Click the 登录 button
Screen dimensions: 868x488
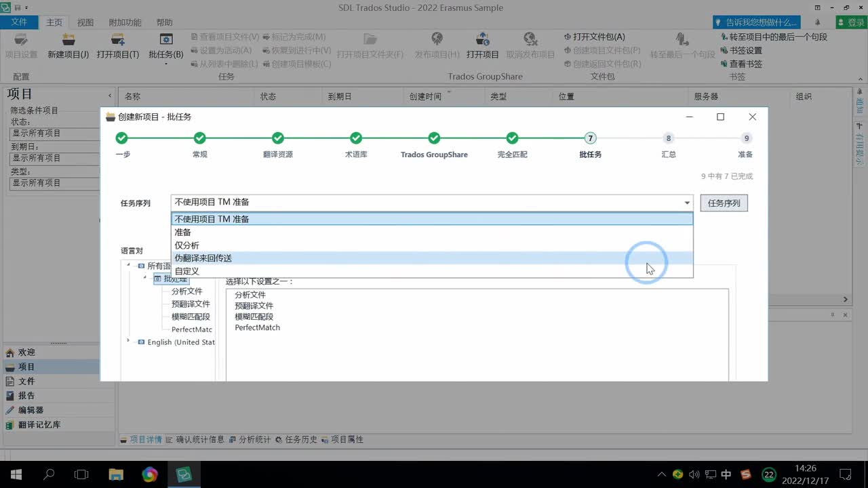[850, 22]
